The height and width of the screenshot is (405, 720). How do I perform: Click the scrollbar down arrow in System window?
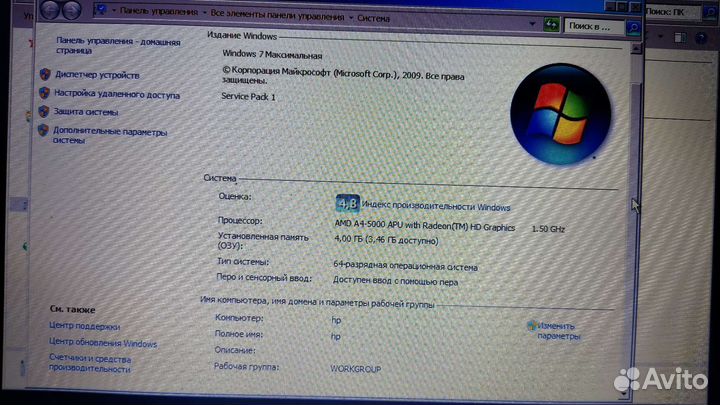tap(624, 394)
